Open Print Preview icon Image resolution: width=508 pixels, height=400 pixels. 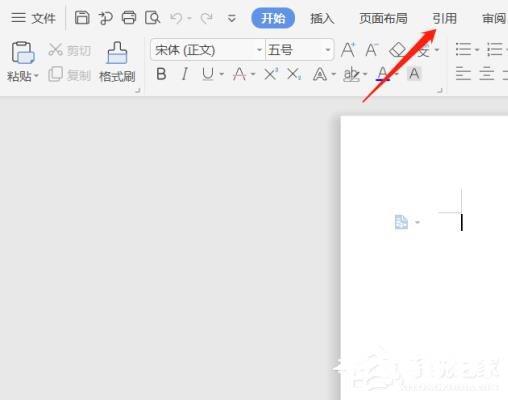coord(152,18)
